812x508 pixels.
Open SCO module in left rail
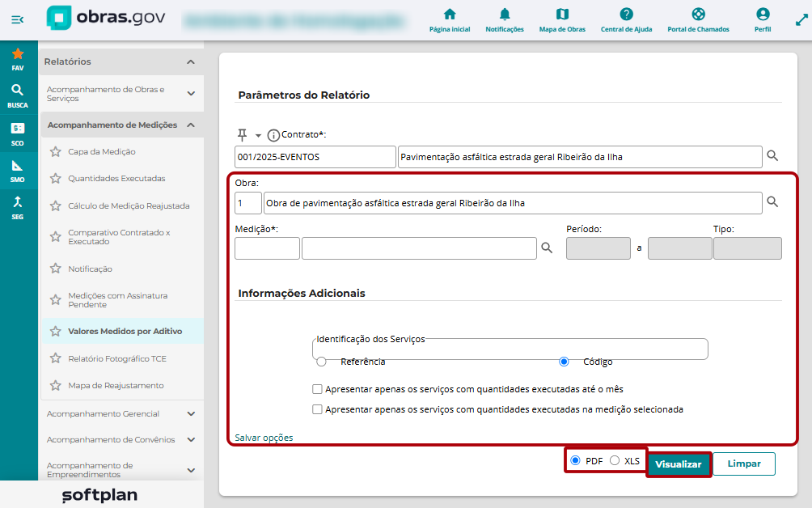pos(18,133)
